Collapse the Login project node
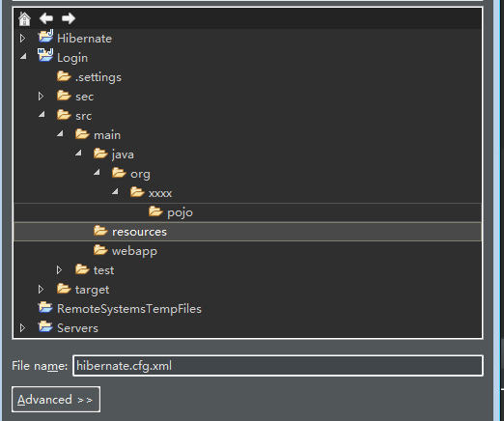504x421 pixels. [23, 56]
